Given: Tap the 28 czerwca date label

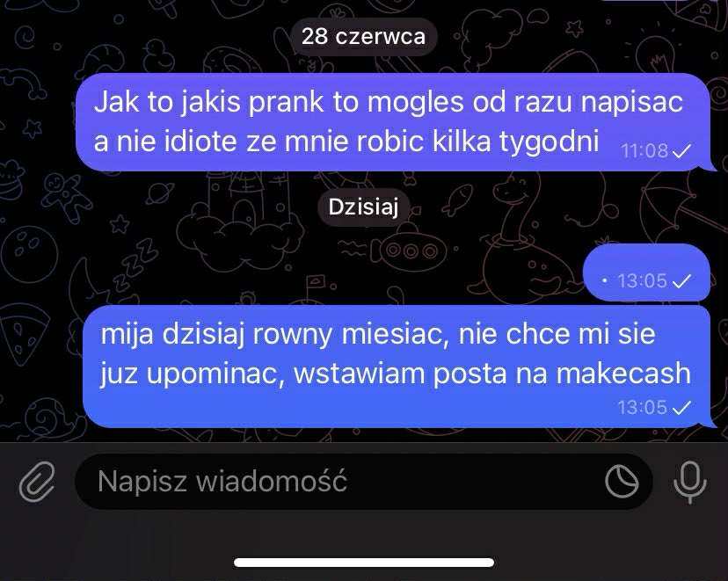Looking at the screenshot, I should [363, 37].
